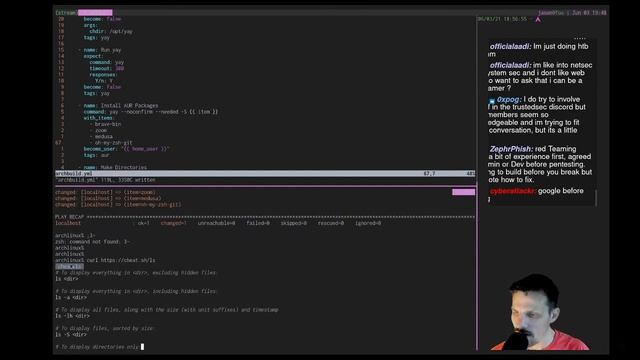Screen dimensions: 640x360
Task: Select the highlighted pink tmux window tab
Action: tap(95, 13)
